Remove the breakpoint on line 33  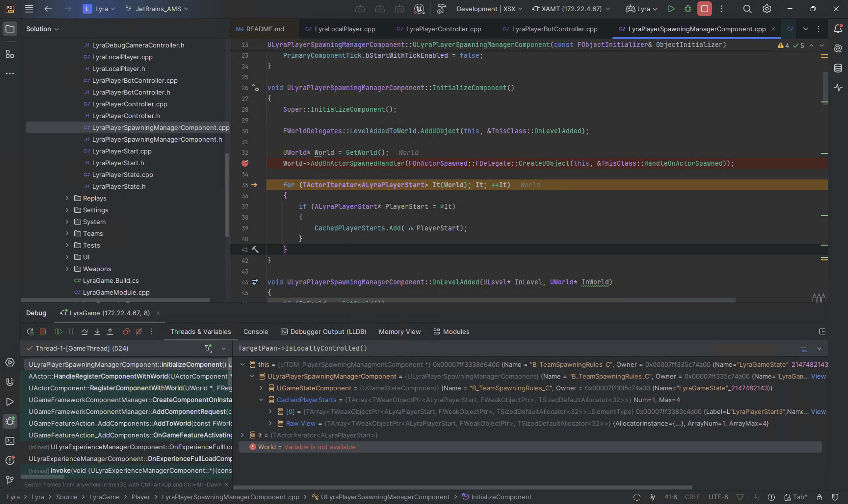click(245, 163)
